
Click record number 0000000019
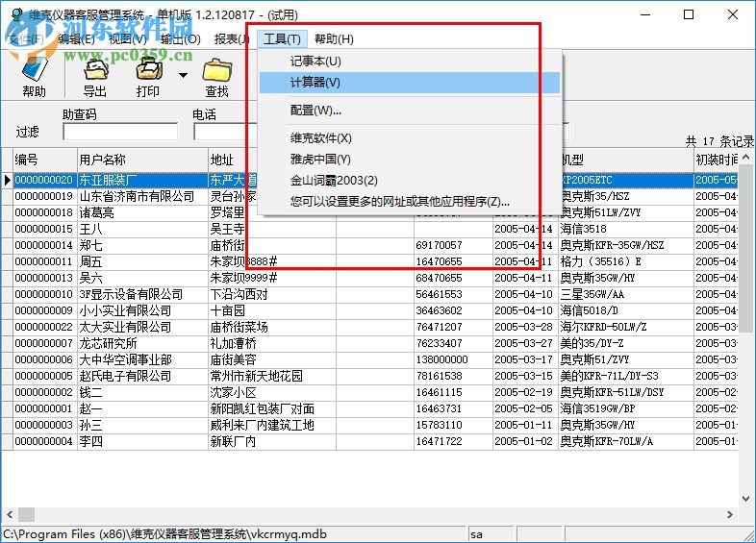(x=45, y=197)
